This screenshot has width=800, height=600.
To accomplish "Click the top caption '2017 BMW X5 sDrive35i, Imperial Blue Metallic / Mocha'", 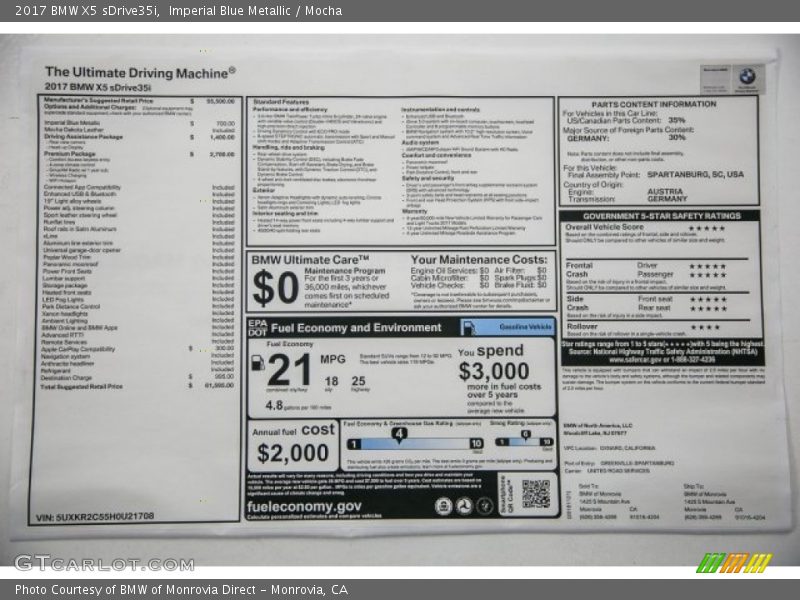I will point(179,11).
